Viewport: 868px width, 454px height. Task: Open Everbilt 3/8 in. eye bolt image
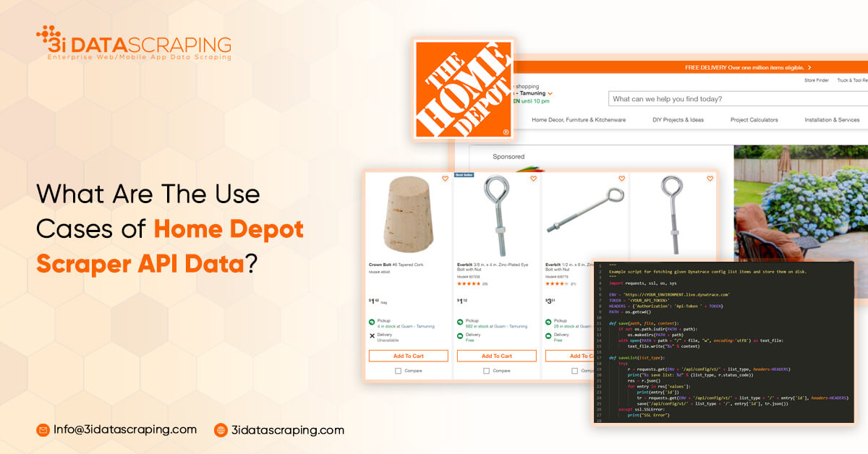(x=496, y=214)
